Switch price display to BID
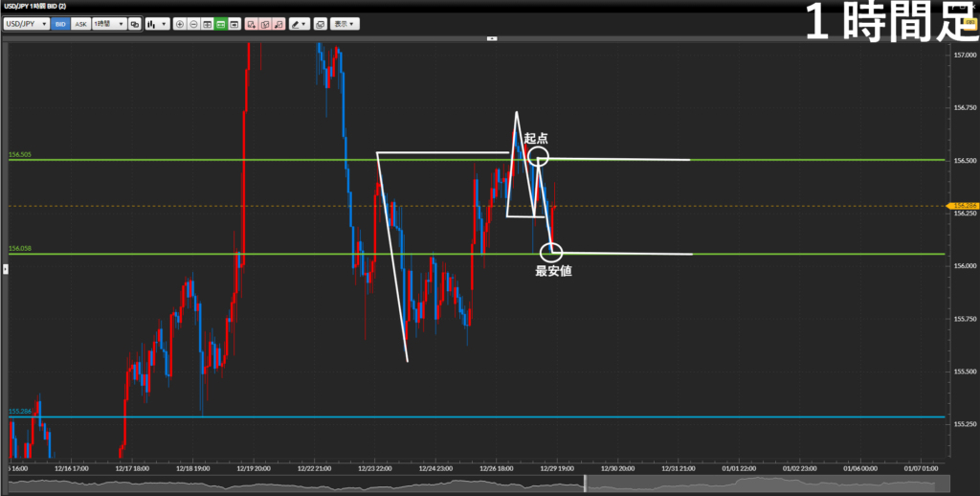Image resolution: width=980 pixels, height=496 pixels. 60,24
